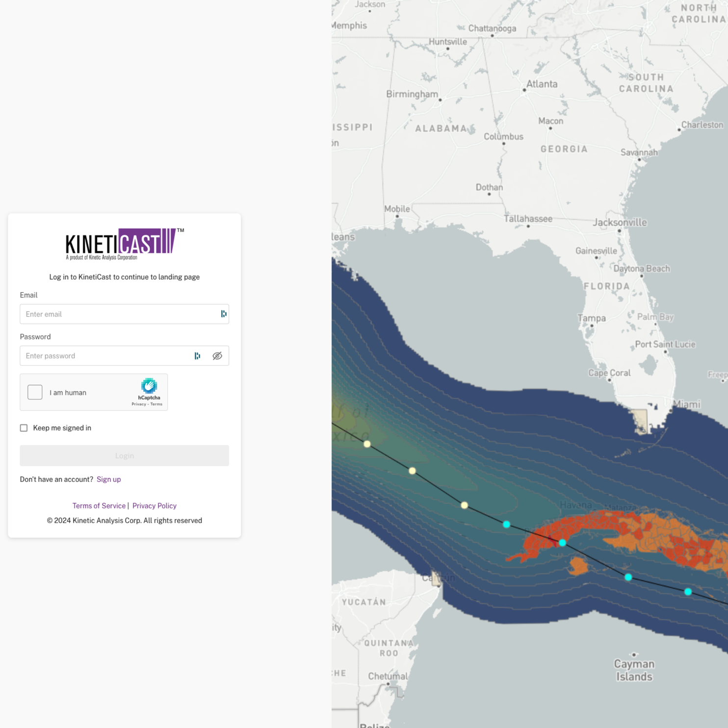Open the hCaptcha Privacy link
The width and height of the screenshot is (728, 728).
click(x=139, y=404)
